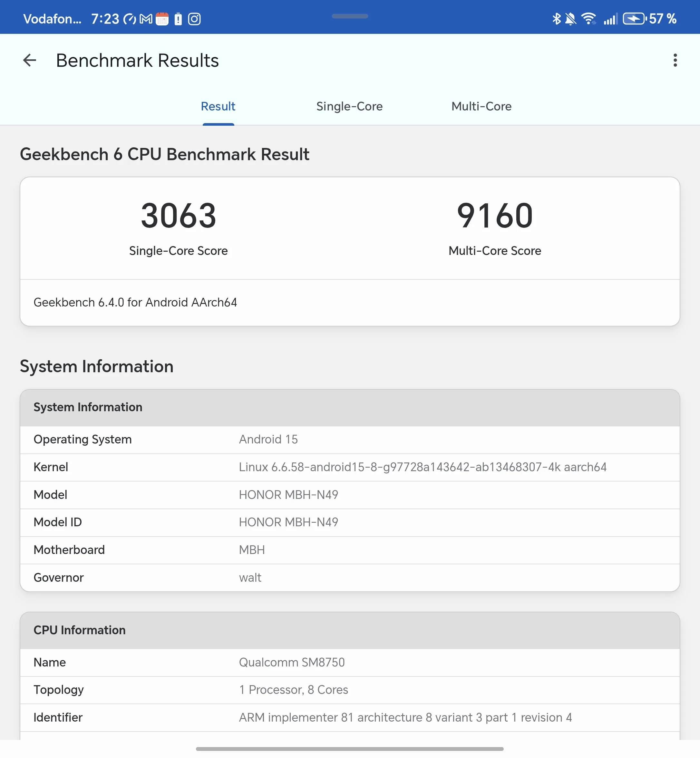700x758 pixels.
Task: Tap the 9160 multi-core score
Action: coord(495,216)
